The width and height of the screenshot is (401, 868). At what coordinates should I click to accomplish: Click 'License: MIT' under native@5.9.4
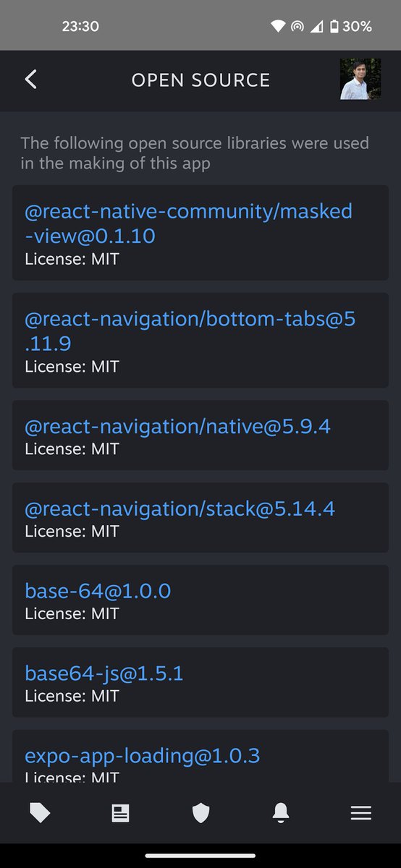click(72, 448)
